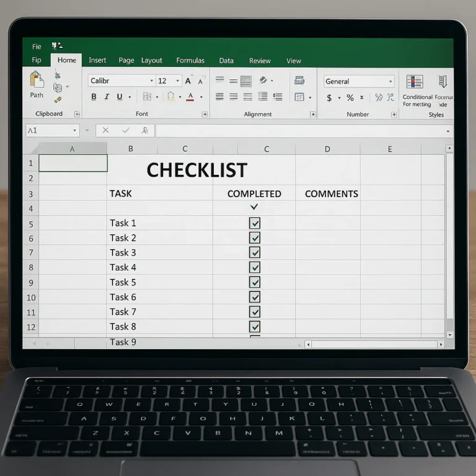This screenshot has width=476, height=476.
Task: Uncheck the Task 4 completed checkbox
Action: pyautogui.click(x=254, y=267)
